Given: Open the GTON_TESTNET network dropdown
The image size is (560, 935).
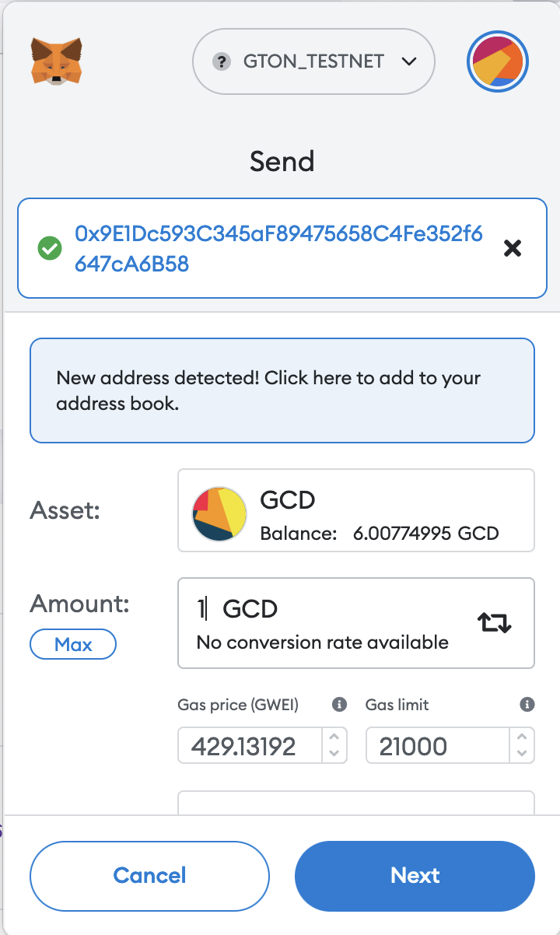Looking at the screenshot, I should pos(313,61).
